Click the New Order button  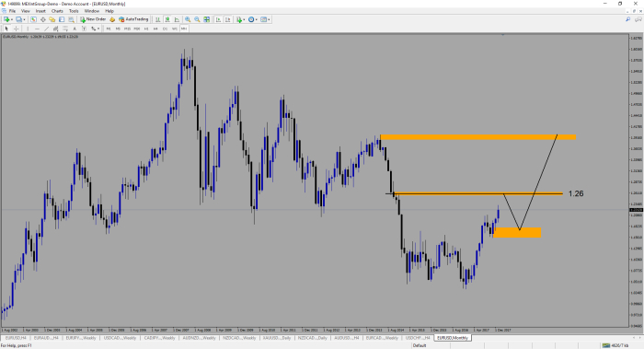93,19
